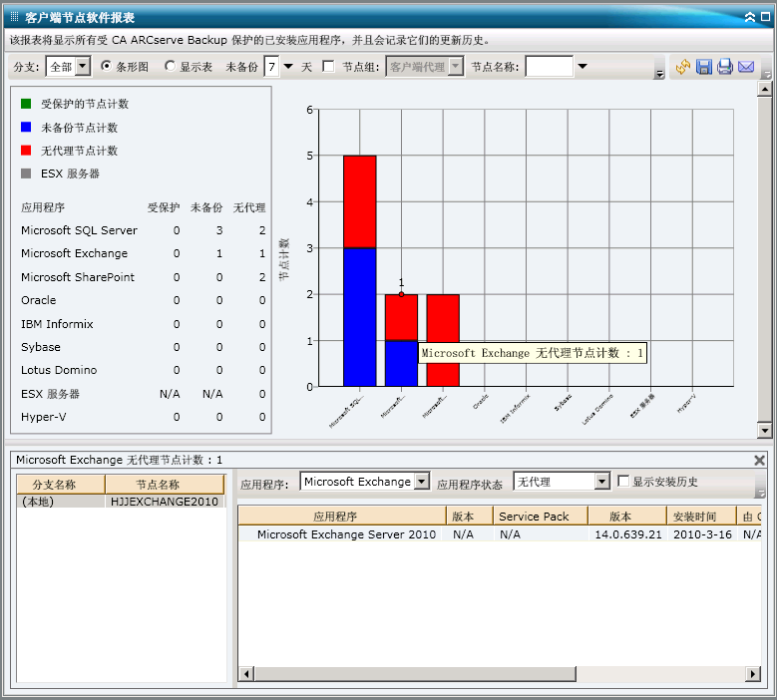Click Oracle in the application list
Image resolution: width=777 pixels, height=700 pixels.
pyautogui.click(x=38, y=300)
